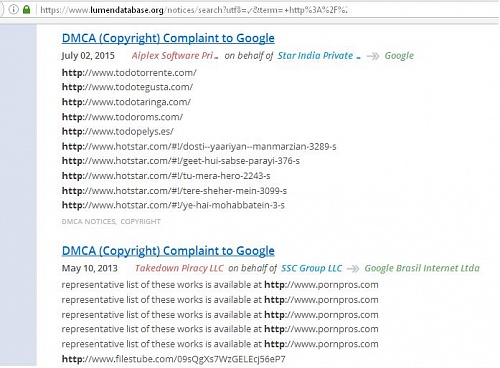The height and width of the screenshot is (368, 500).
Task: Click the arrow icon before Google recipient
Action: coord(373,56)
